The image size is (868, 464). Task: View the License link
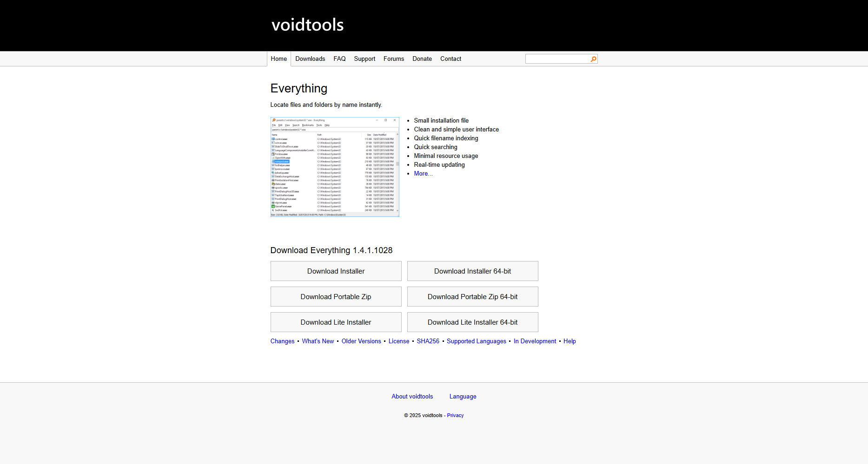coord(399,341)
